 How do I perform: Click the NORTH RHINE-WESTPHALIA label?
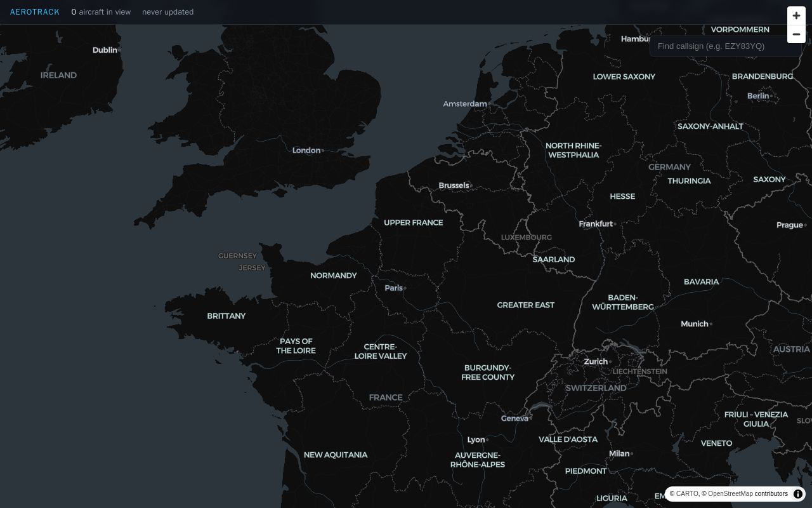(573, 150)
